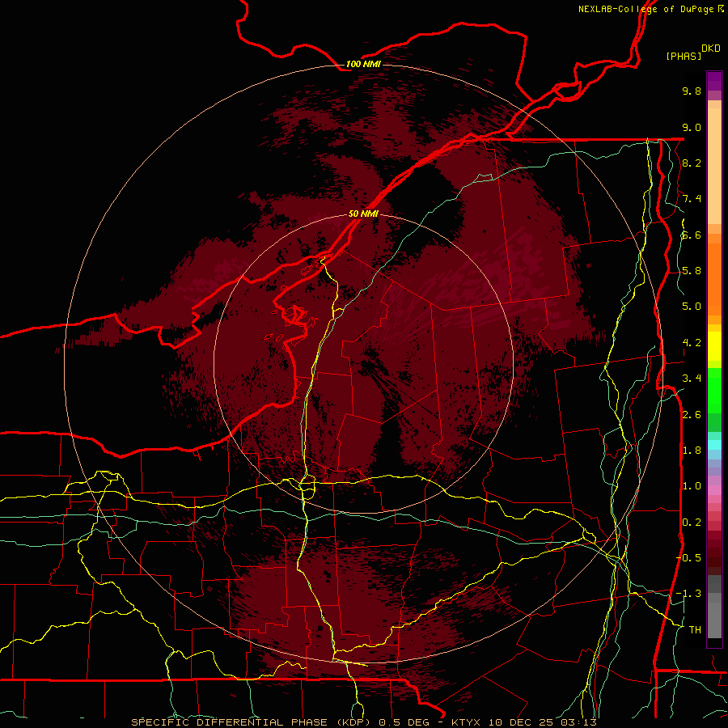Click the 2.6 legend value

coord(692,414)
